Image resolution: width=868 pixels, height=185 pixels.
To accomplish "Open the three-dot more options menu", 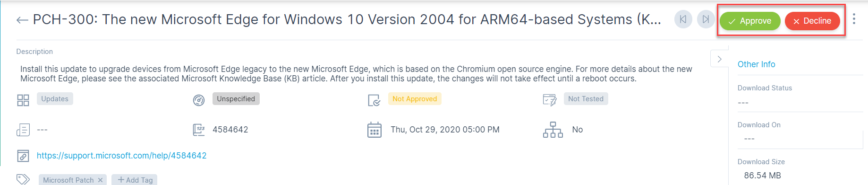I will click(x=854, y=19).
